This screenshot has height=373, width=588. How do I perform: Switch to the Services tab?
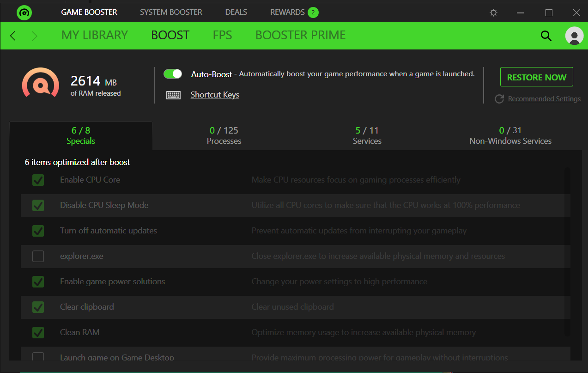pos(367,135)
